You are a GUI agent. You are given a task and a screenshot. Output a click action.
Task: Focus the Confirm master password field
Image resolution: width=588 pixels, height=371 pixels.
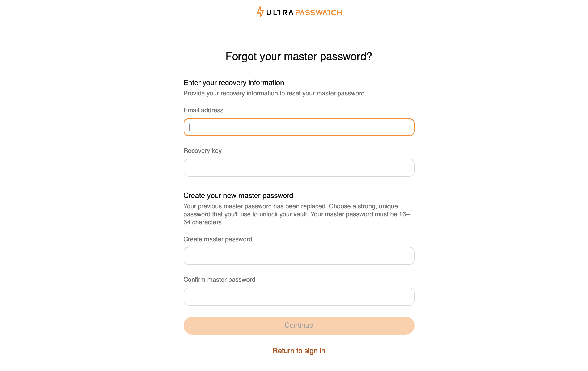(299, 297)
